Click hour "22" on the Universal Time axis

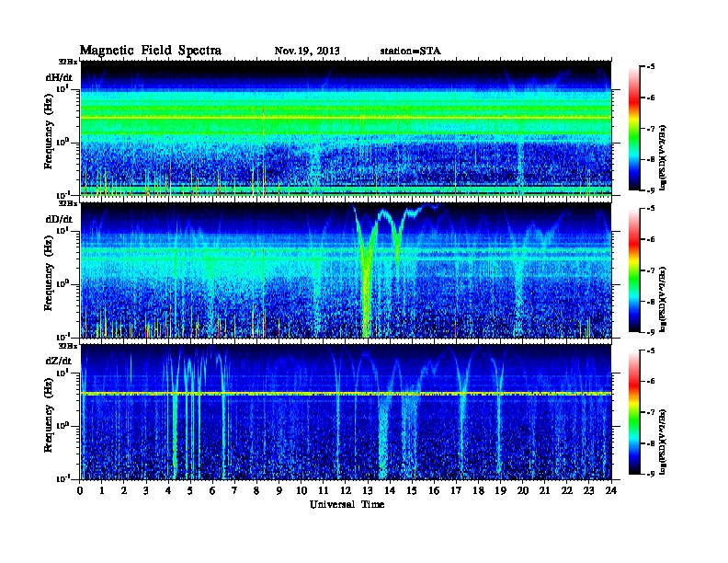coord(566,490)
